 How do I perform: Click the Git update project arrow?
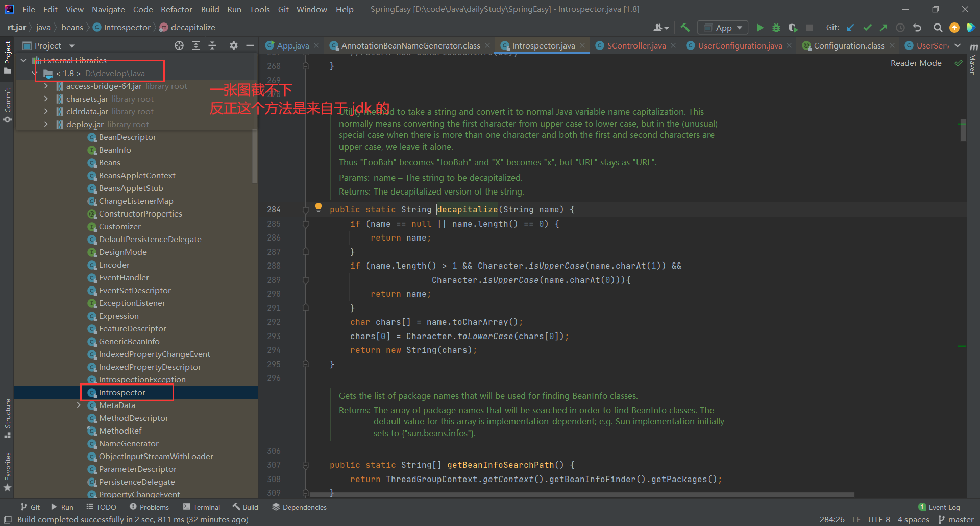pyautogui.click(x=850, y=28)
